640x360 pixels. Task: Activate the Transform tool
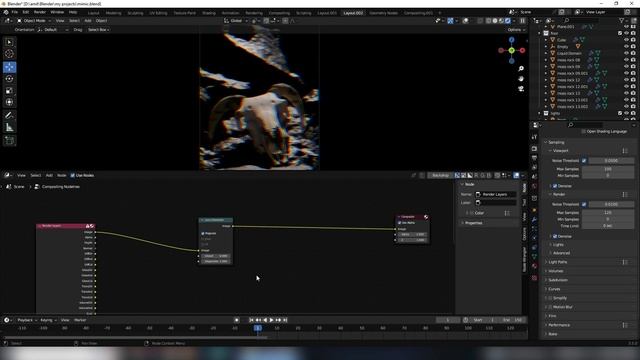[9, 102]
